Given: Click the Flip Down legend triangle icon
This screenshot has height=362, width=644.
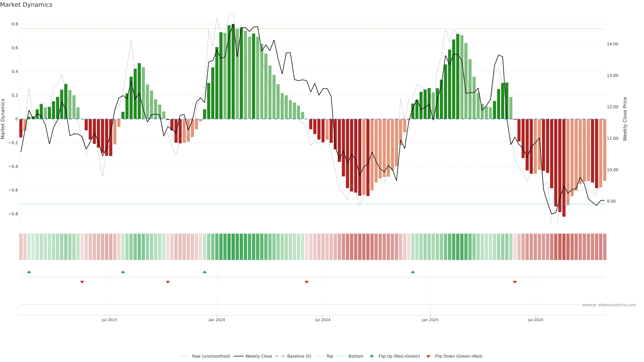Looking at the screenshot, I should (428, 356).
